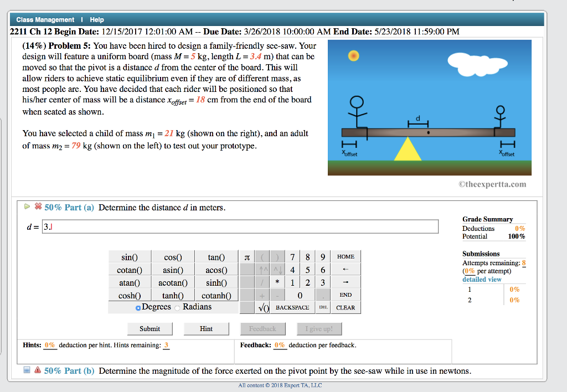The image size is (567, 392).
Task: Click the blue square icon beside Part (b)
Action: tap(26, 370)
